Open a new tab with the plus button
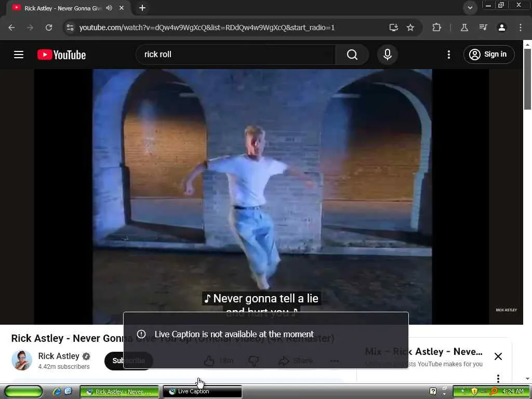Image resolution: width=532 pixels, height=399 pixels. point(142,8)
